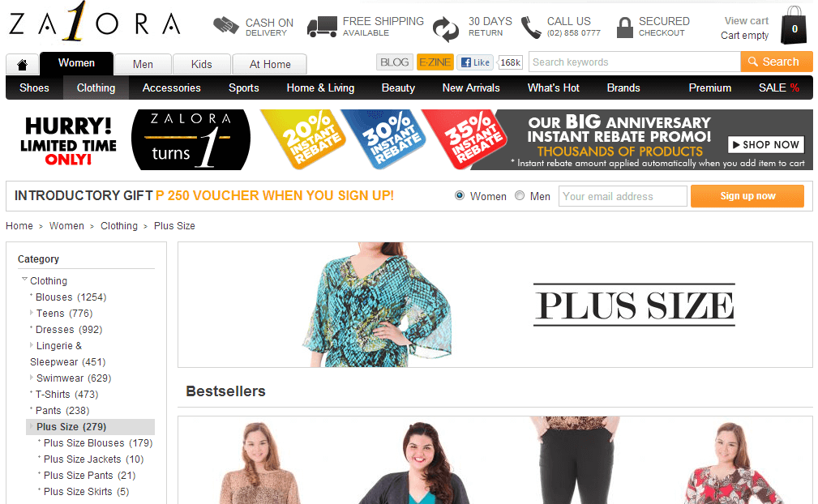The height and width of the screenshot is (504, 818).
Task: Click the Sign up now button
Action: [x=747, y=196]
